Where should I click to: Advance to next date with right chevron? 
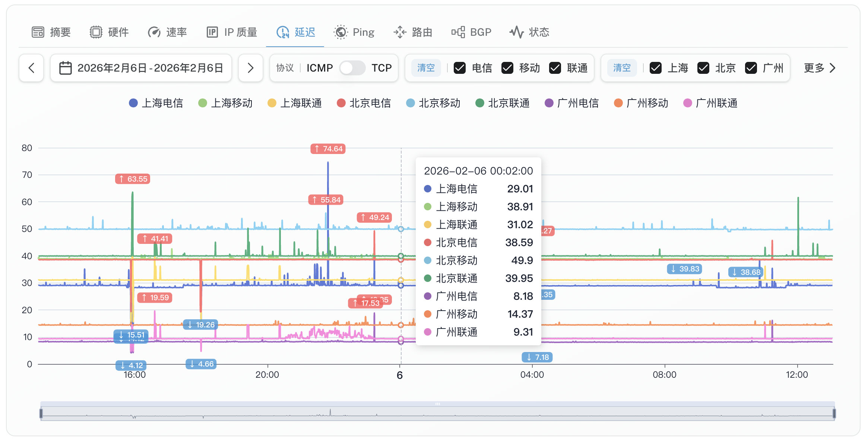[251, 68]
